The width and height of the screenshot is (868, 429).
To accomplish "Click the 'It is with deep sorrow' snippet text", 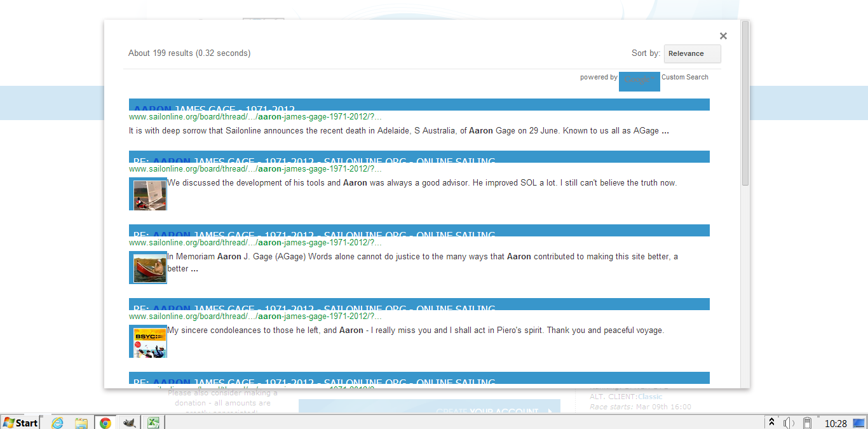I will (398, 131).
